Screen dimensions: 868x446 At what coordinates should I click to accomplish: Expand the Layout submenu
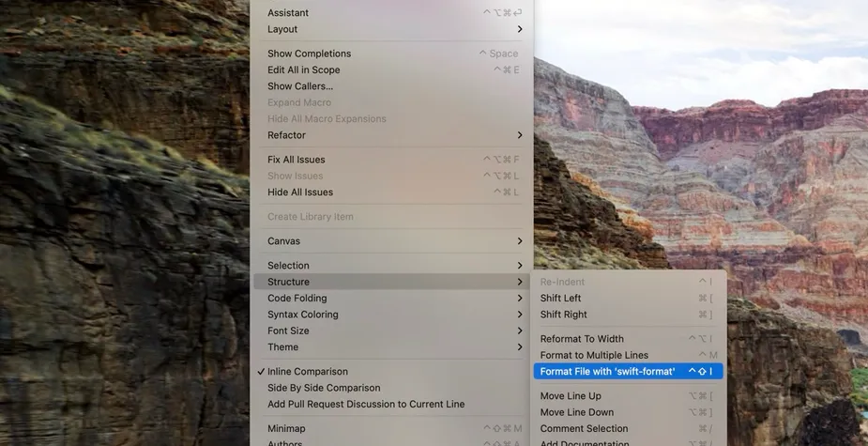391,29
